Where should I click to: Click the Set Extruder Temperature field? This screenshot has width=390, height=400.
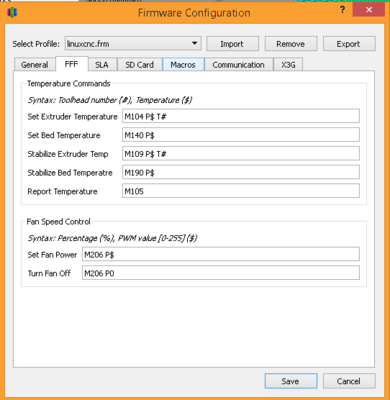click(x=241, y=116)
